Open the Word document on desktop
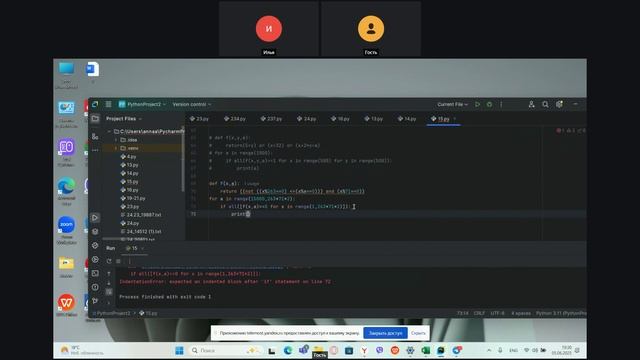This screenshot has height=360, width=640. tap(93, 69)
